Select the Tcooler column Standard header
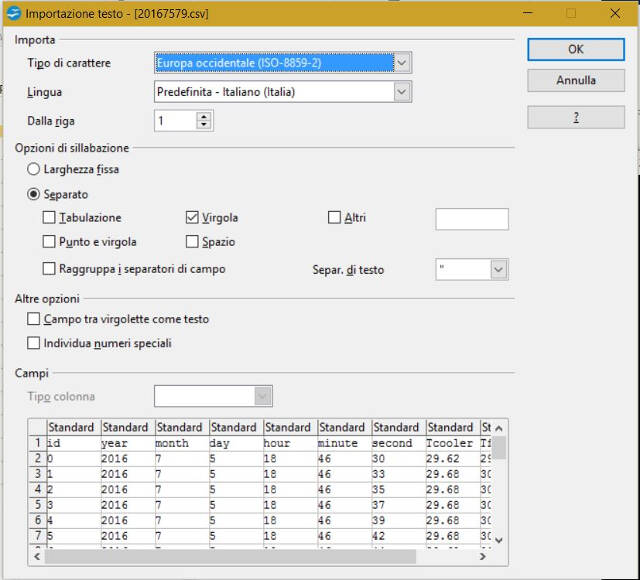Image resolution: width=640 pixels, height=580 pixels. tap(453, 427)
